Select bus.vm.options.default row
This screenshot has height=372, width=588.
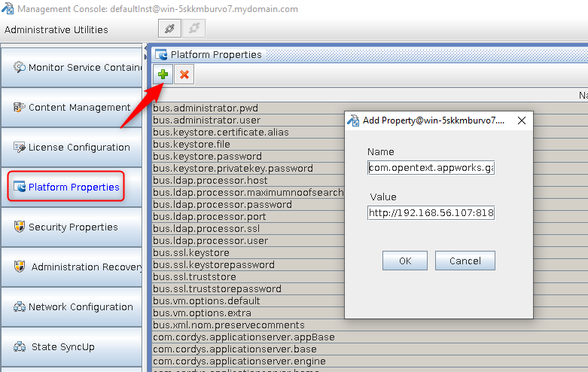point(248,300)
